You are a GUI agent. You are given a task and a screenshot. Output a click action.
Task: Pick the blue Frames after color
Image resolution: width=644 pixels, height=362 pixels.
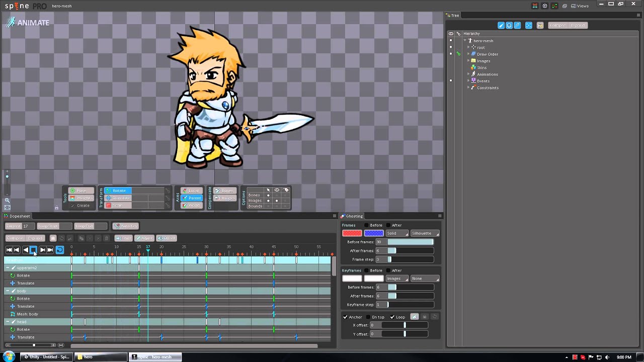point(373,233)
